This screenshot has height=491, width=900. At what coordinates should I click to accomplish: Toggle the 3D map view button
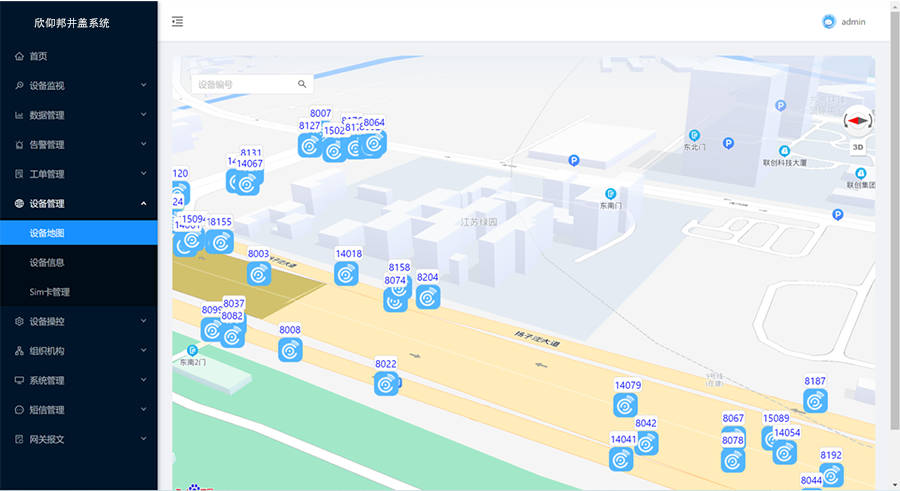[858, 147]
